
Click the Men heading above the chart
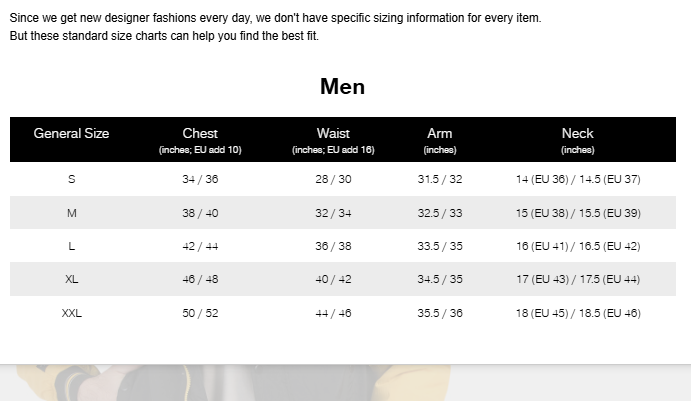[x=342, y=86]
